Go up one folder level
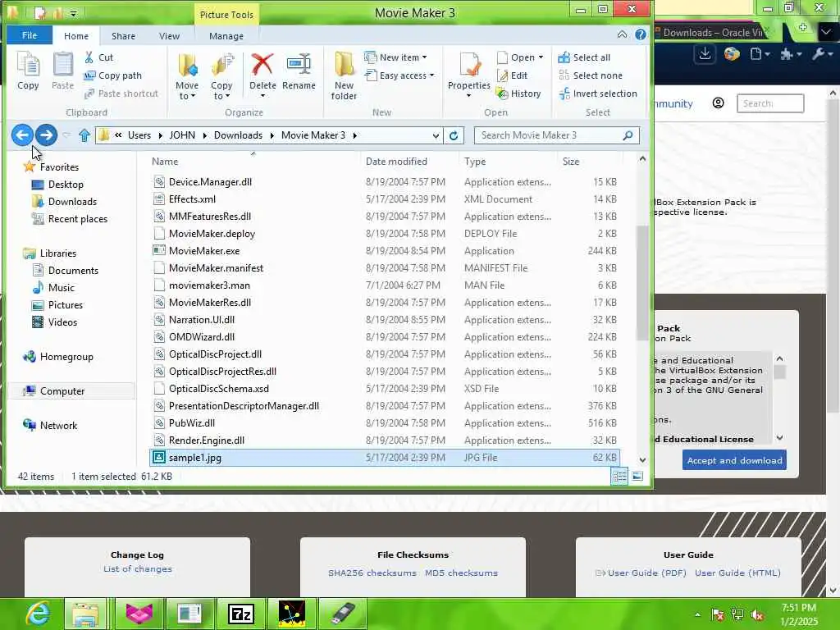Image resolution: width=840 pixels, height=630 pixels. [84, 135]
